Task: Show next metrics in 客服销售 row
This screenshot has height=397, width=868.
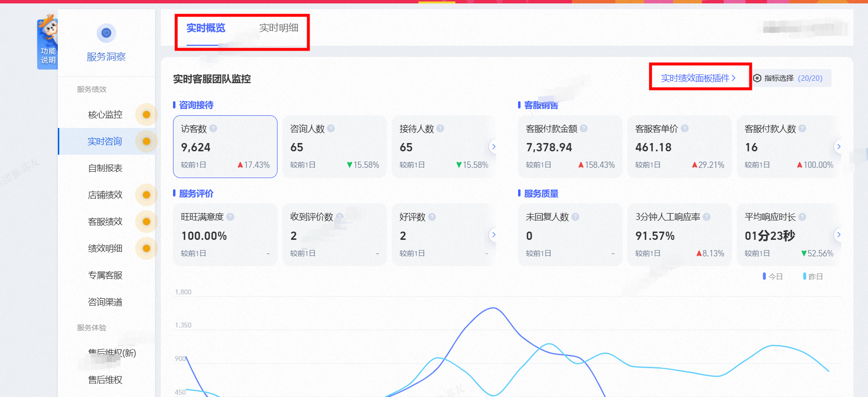Action: coord(839,146)
